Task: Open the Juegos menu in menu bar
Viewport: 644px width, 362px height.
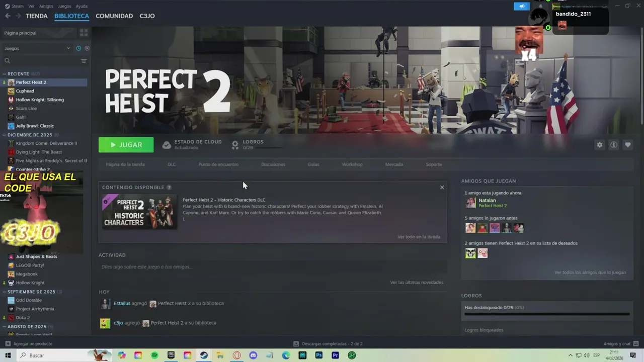Action: tap(64, 6)
